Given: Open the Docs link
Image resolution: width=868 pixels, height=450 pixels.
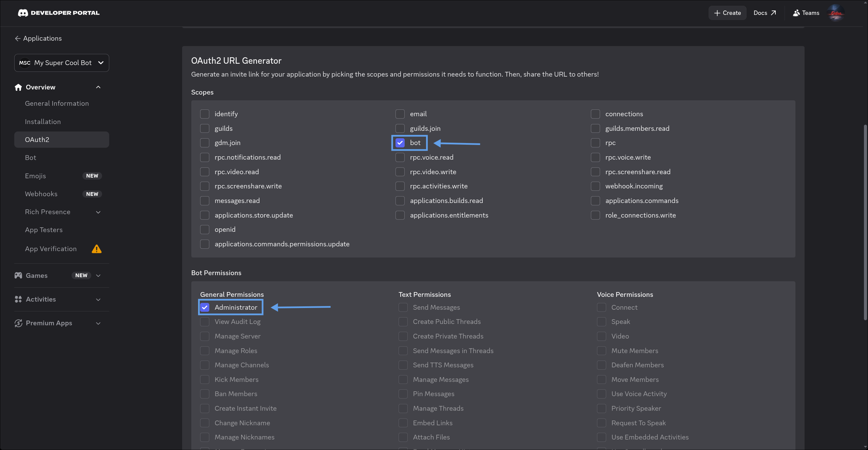Looking at the screenshot, I should (x=765, y=13).
